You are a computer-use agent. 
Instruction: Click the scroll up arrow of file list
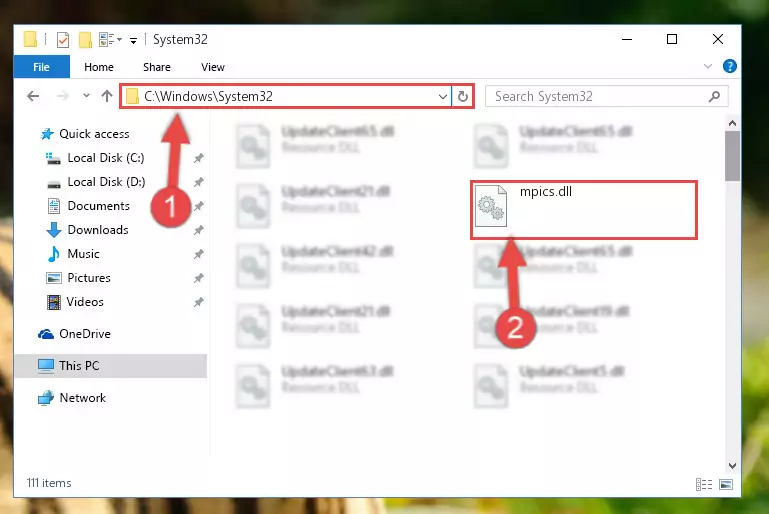click(733, 123)
